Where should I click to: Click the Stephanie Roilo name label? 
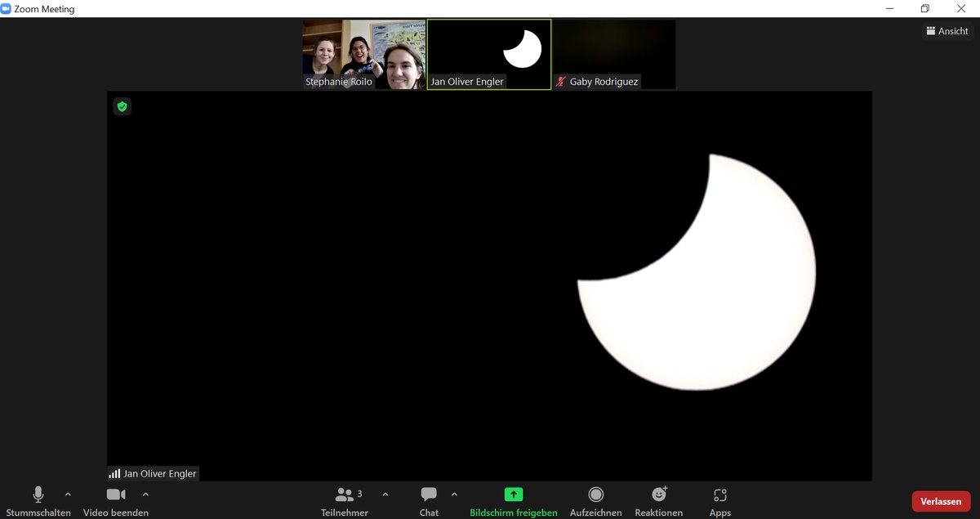339,82
